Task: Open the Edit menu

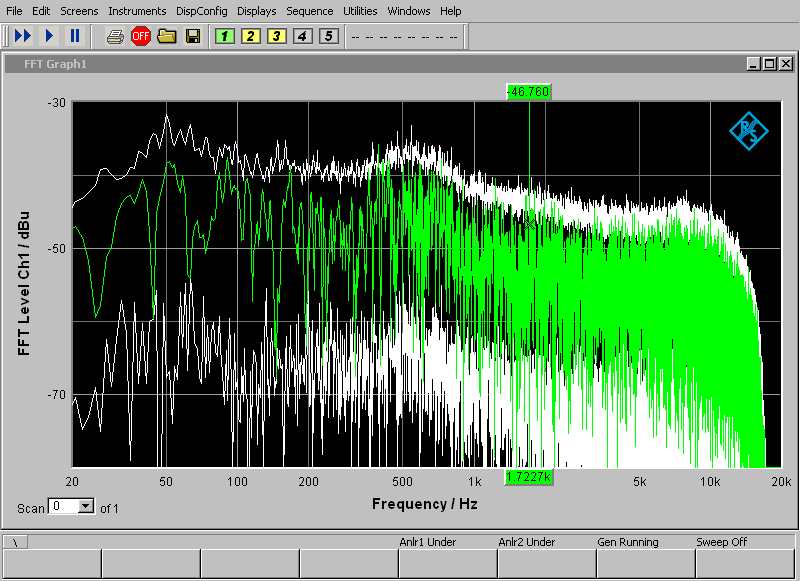Action: 41,11
